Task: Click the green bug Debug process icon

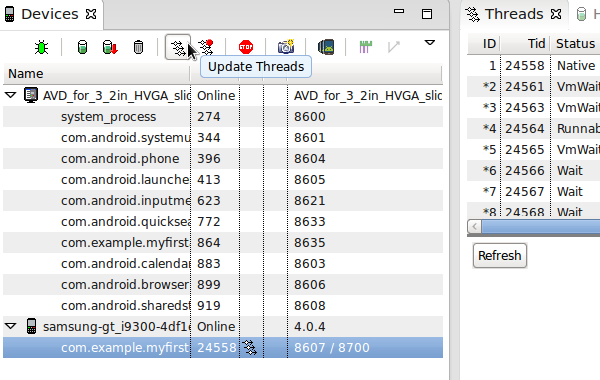Action: click(x=41, y=47)
